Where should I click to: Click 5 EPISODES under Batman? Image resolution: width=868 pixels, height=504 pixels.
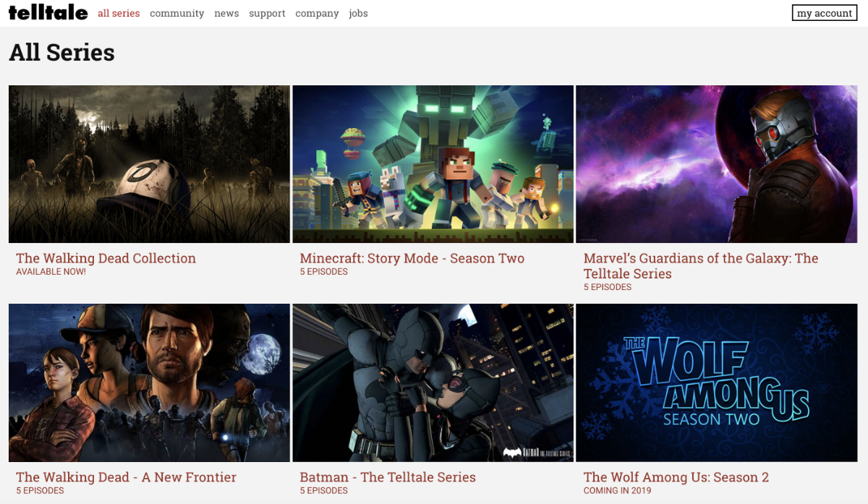point(323,491)
